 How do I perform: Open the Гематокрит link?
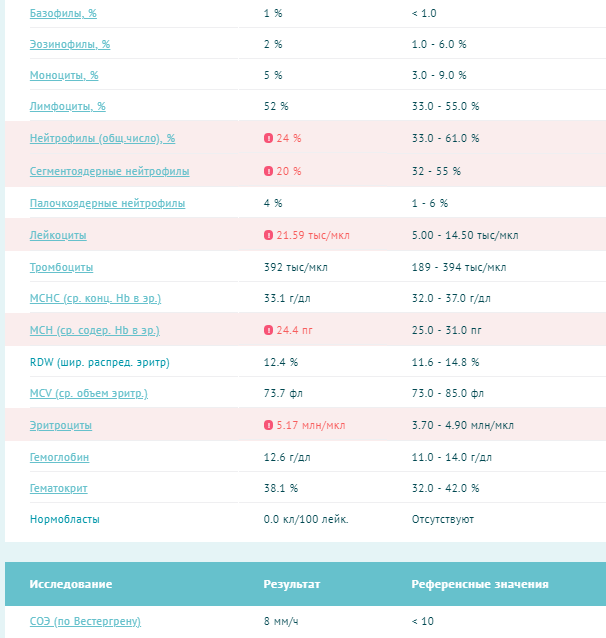(x=59, y=488)
